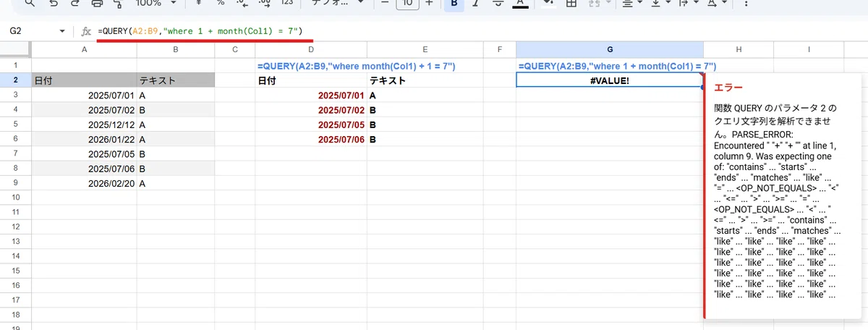This screenshot has height=330, width=868.
Task: Toggle italic formatting
Action: (476, 3)
